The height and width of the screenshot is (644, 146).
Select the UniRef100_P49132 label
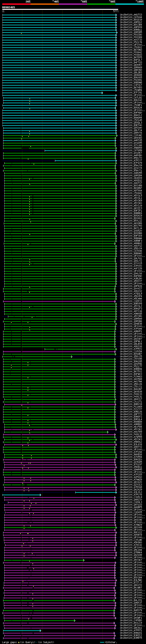(131, 434)
